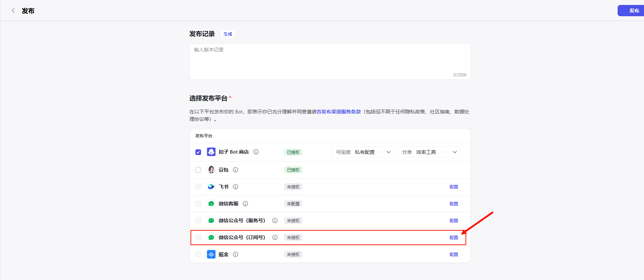Open the 各发布渠道服务条款 link
This screenshot has width=644, height=280.
pyautogui.click(x=338, y=112)
